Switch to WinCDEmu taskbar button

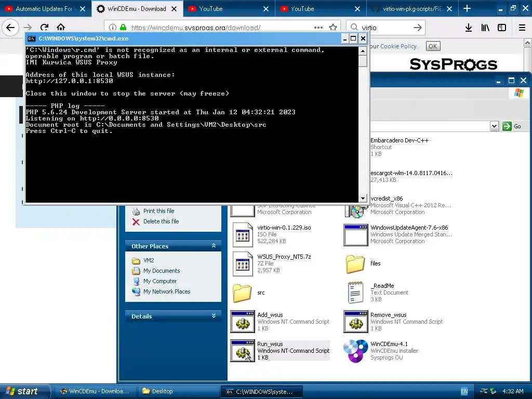pos(95,391)
